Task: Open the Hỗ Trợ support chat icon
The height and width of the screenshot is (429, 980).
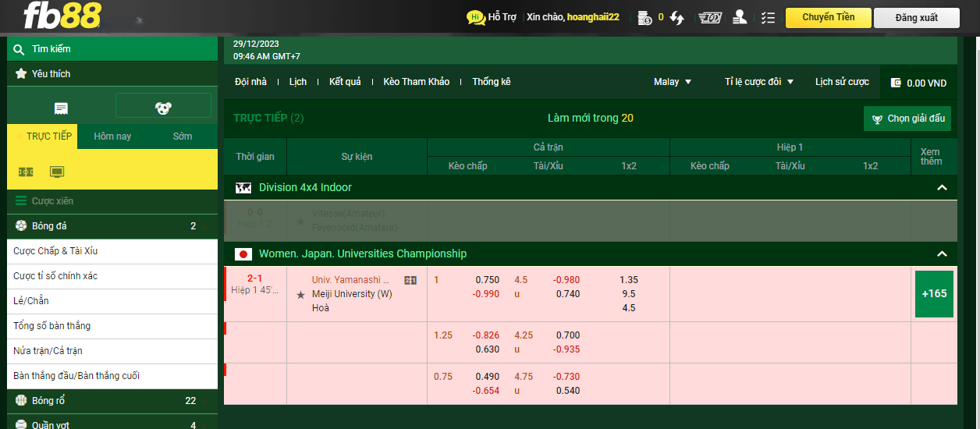Action: [x=475, y=17]
